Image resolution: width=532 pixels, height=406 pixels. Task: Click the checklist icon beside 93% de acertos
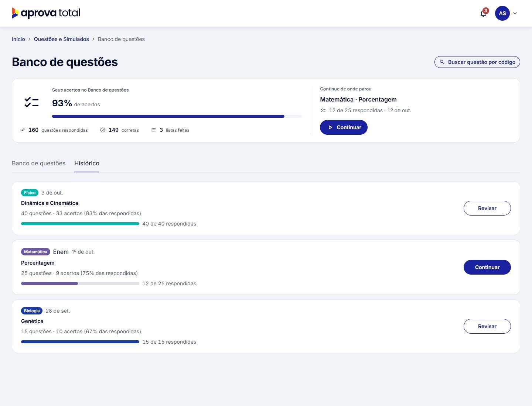31,102
